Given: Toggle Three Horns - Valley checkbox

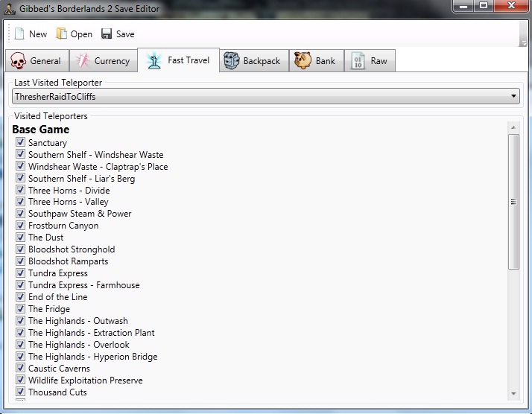Looking at the screenshot, I should (20, 201).
